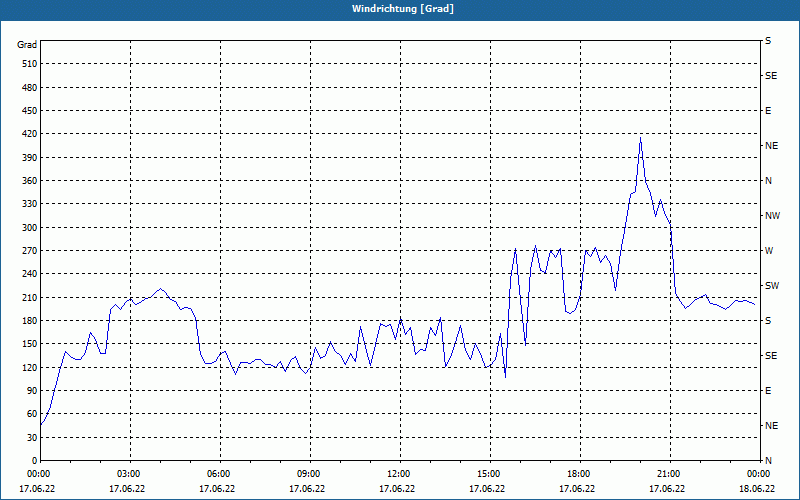Click the SW compass direction label
The width and height of the screenshot is (800, 500).
click(771, 285)
